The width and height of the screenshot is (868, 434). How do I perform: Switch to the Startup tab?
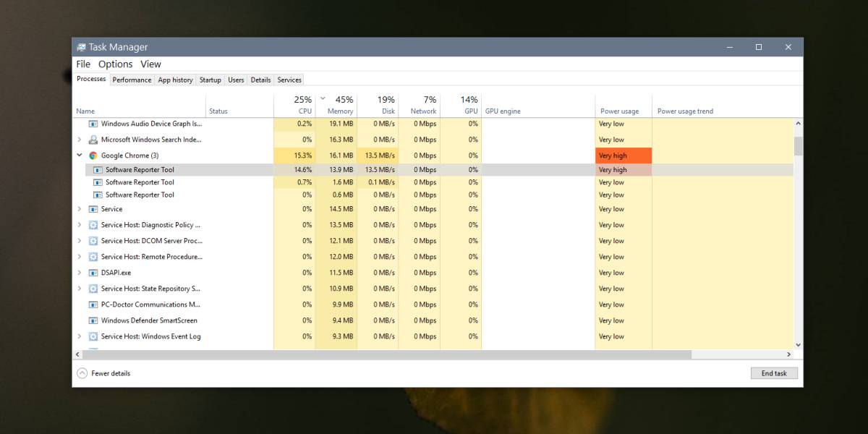[210, 80]
